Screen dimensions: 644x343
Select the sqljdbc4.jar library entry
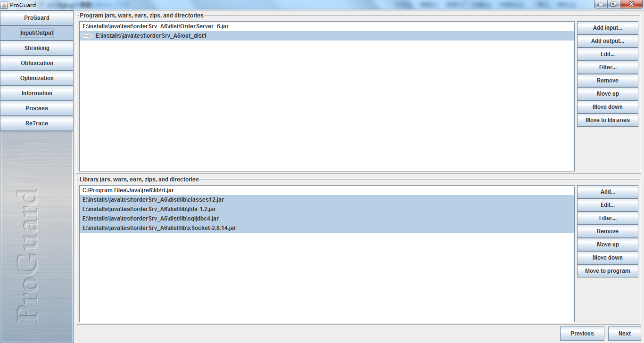point(327,219)
